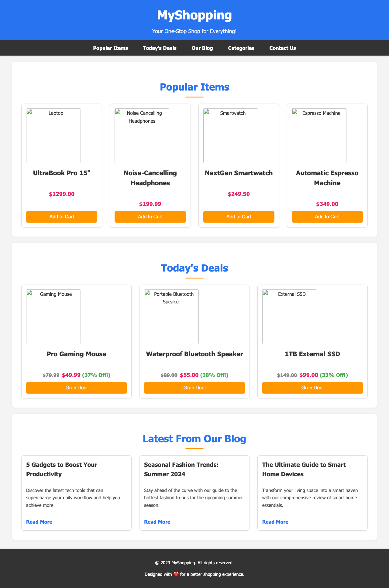Click the Gaming Mouse product image
Viewport: 389px width, 588px height.
(53, 317)
